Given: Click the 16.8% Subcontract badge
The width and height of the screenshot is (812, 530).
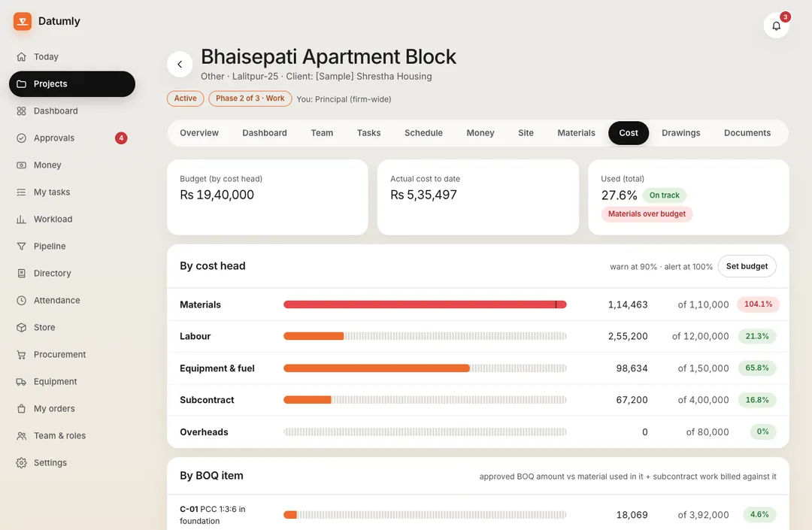Looking at the screenshot, I should pyautogui.click(x=756, y=400).
